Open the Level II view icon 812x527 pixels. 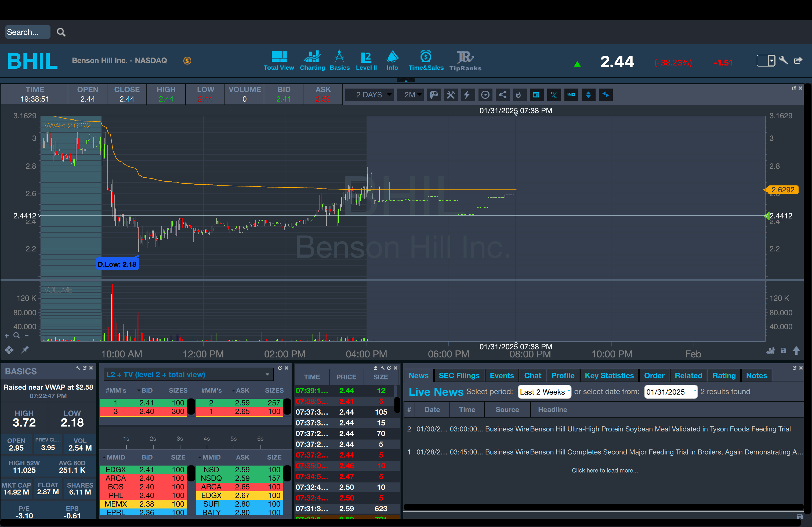pyautogui.click(x=366, y=61)
